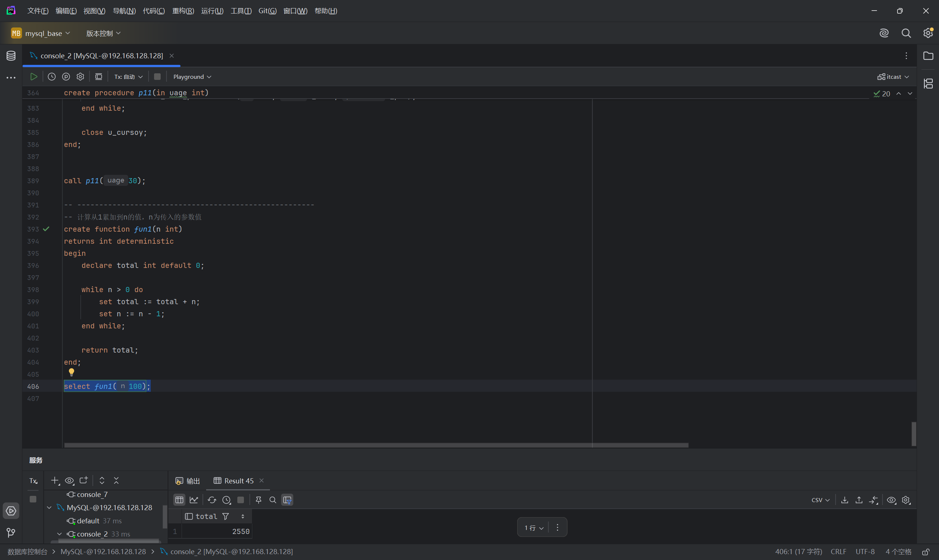Viewport: 939px width, 560px height.
Task: Open the Git tool window icon
Action: 11,533
